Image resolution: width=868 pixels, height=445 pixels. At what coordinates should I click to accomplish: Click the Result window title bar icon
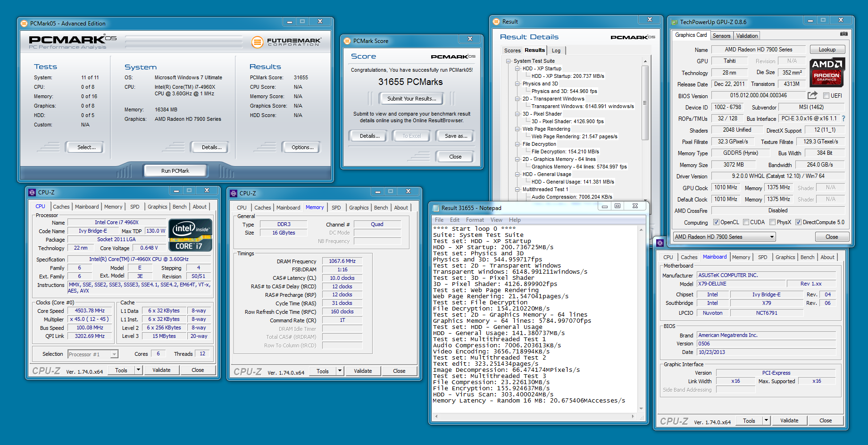[x=496, y=22]
